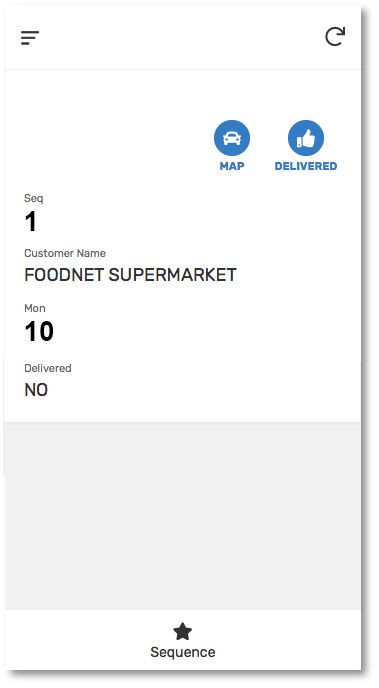This screenshot has height=688, width=379.
Task: Tap the blue car MAP icon
Action: coord(232,138)
